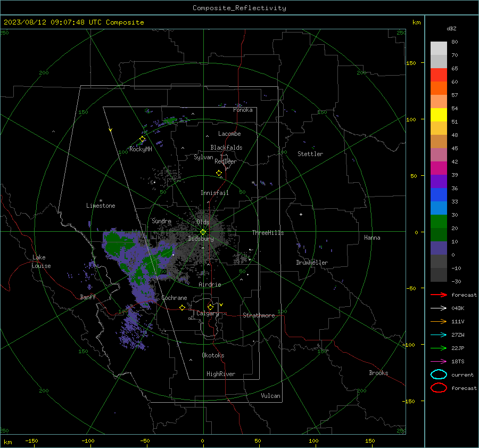Click the dBZ legend heading
The height and width of the screenshot is (448, 479).
(451, 28)
